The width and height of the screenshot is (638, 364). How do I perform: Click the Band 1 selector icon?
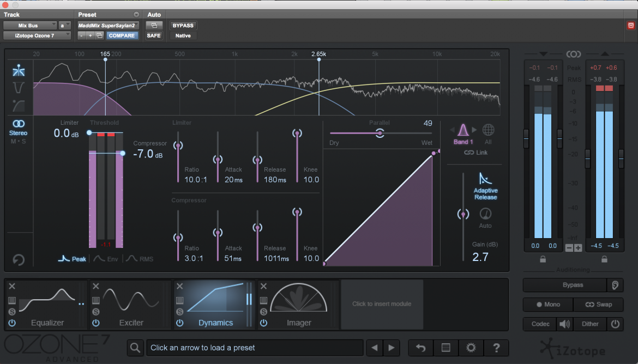coord(463,130)
